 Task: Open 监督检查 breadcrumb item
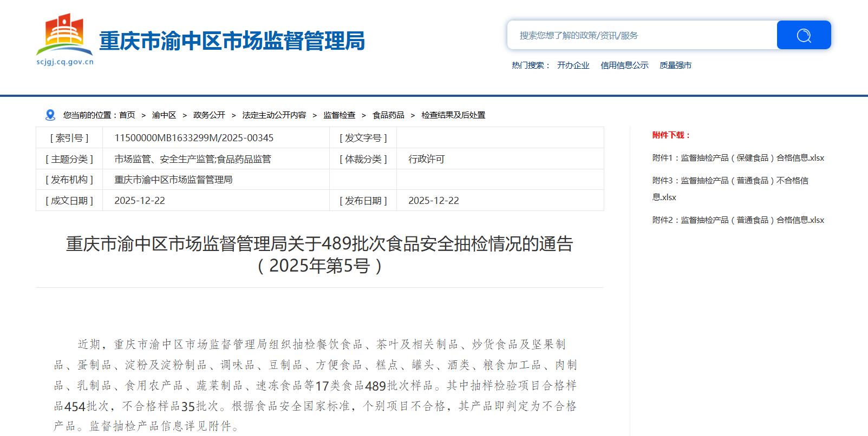point(339,115)
